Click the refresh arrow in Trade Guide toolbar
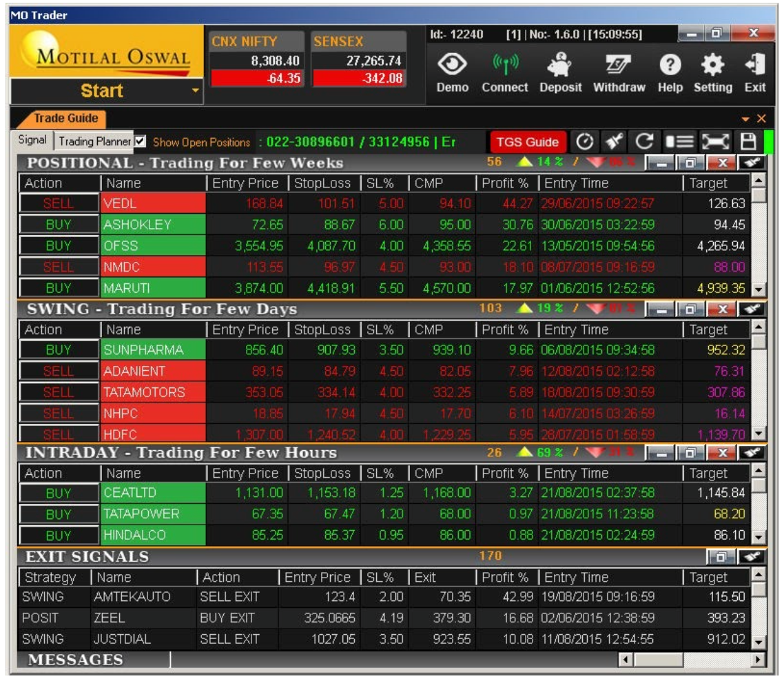 point(643,142)
